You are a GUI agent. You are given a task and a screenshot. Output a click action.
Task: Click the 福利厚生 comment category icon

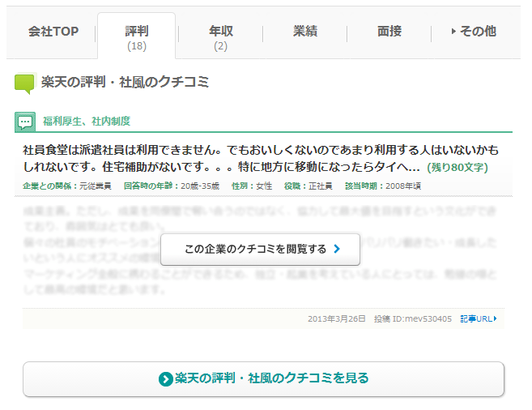25,122
